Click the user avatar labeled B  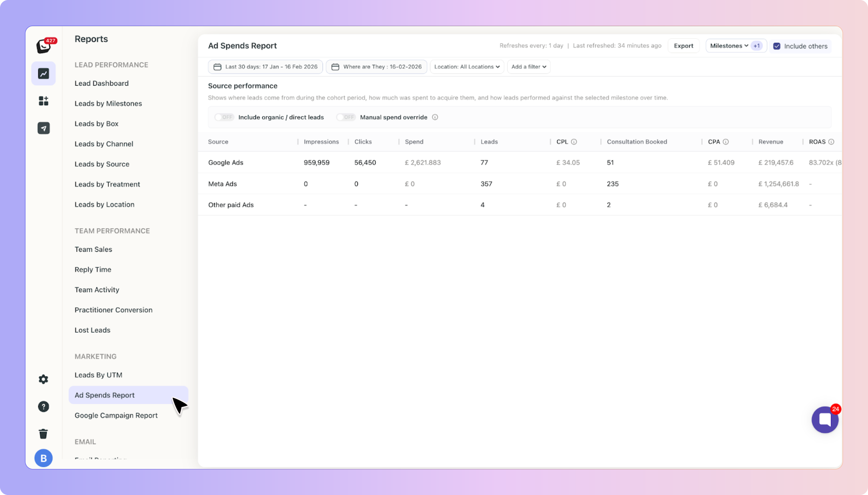point(43,458)
